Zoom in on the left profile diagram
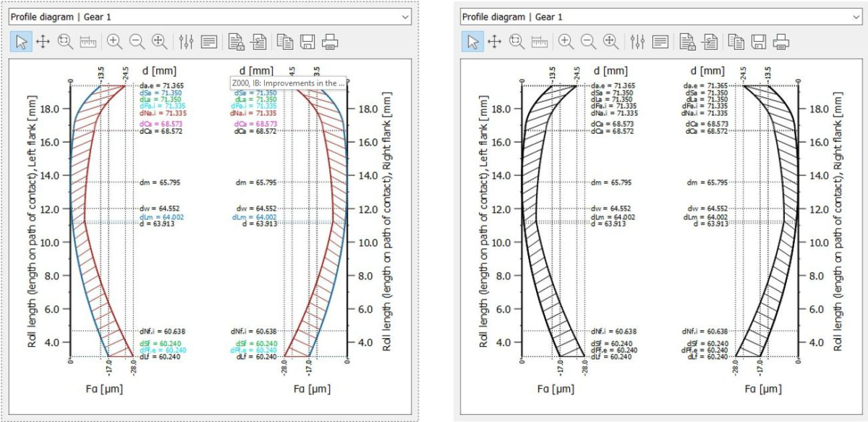868x422 pixels. 114,42
